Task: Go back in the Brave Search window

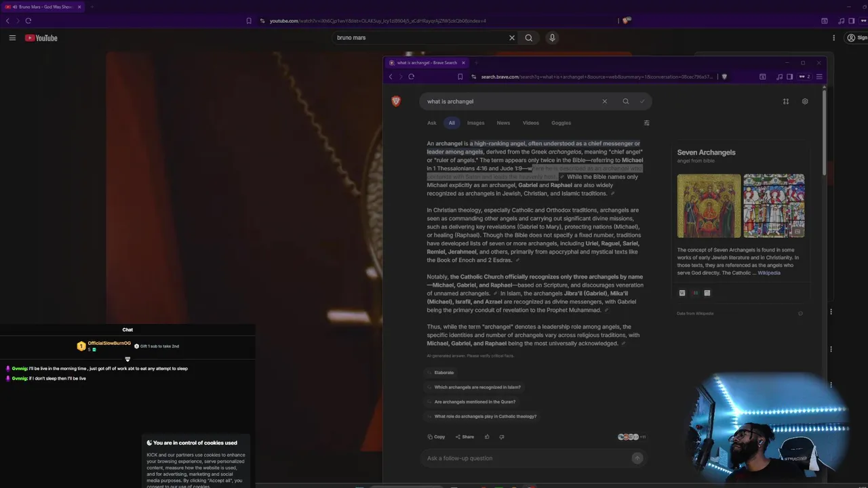Action: (x=391, y=77)
